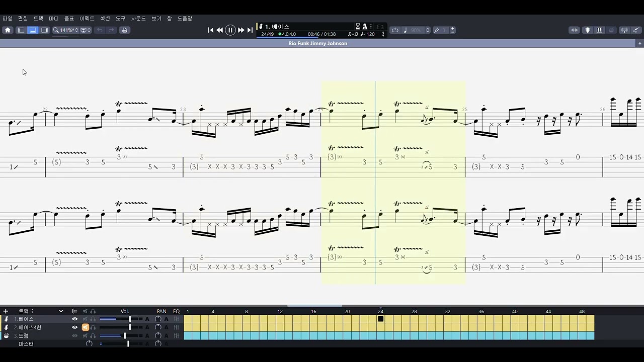
Task: Click the print icon
Action: coord(125,30)
